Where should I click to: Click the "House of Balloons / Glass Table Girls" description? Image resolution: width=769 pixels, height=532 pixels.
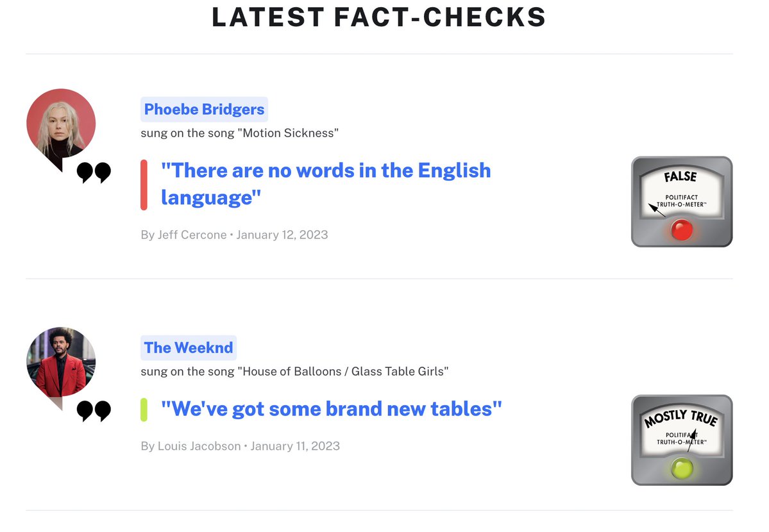(294, 372)
